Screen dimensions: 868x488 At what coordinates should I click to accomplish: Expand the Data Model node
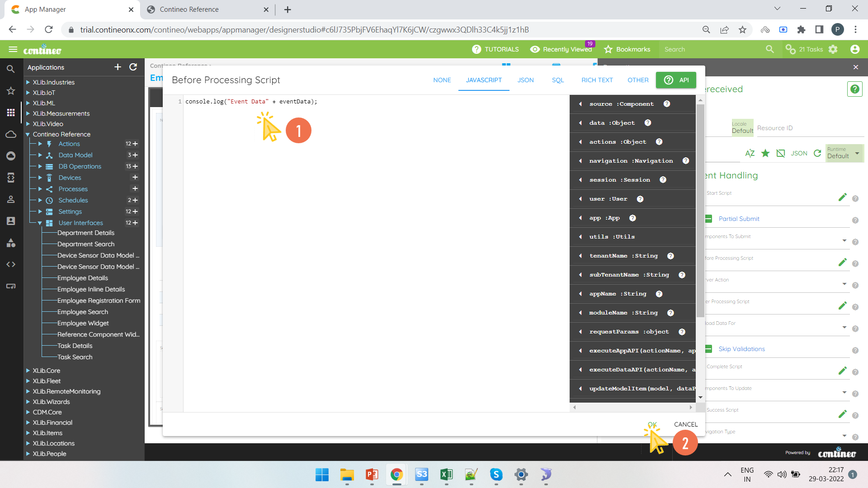pyautogui.click(x=40, y=155)
